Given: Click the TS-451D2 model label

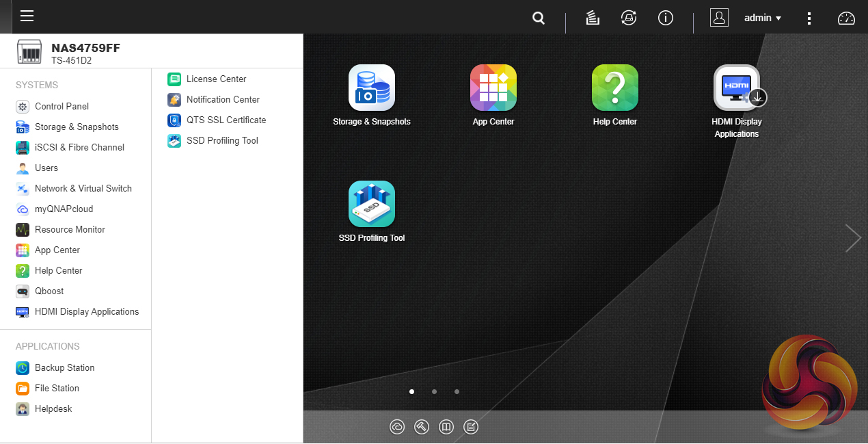Looking at the screenshot, I should click(x=71, y=60).
